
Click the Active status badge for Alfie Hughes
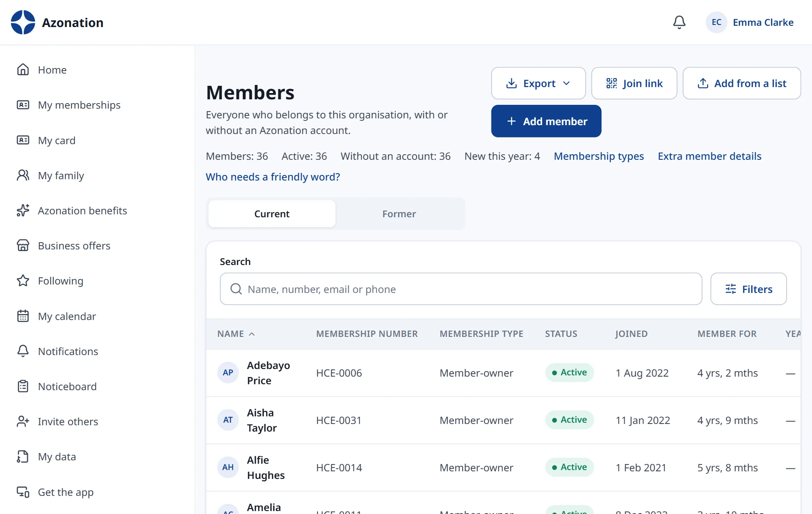[570, 467]
